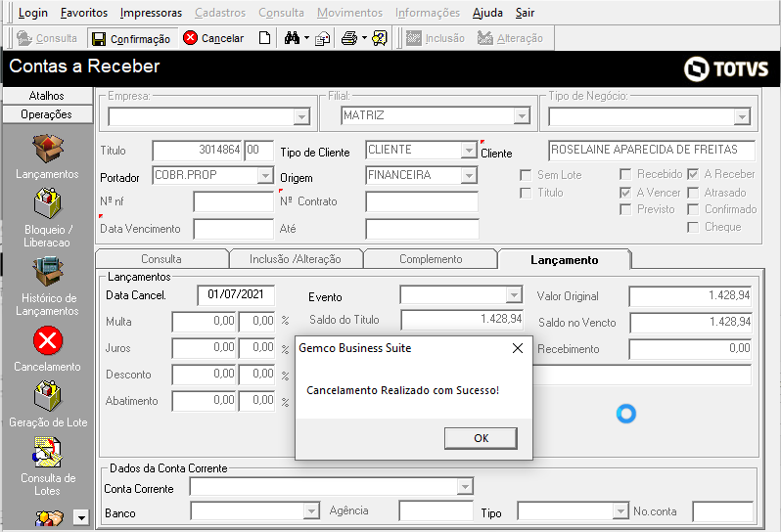The height and width of the screenshot is (532, 781).
Task: Open the Evento dropdown
Action: tap(514, 295)
